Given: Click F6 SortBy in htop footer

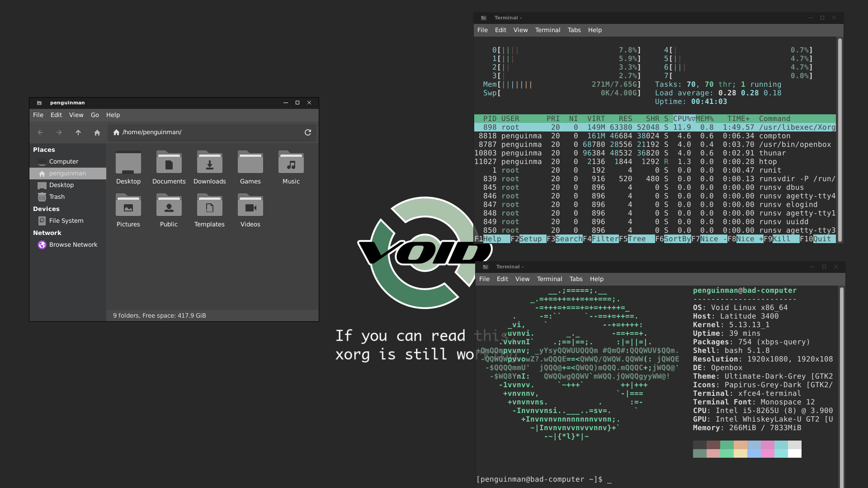Looking at the screenshot, I should (x=673, y=239).
